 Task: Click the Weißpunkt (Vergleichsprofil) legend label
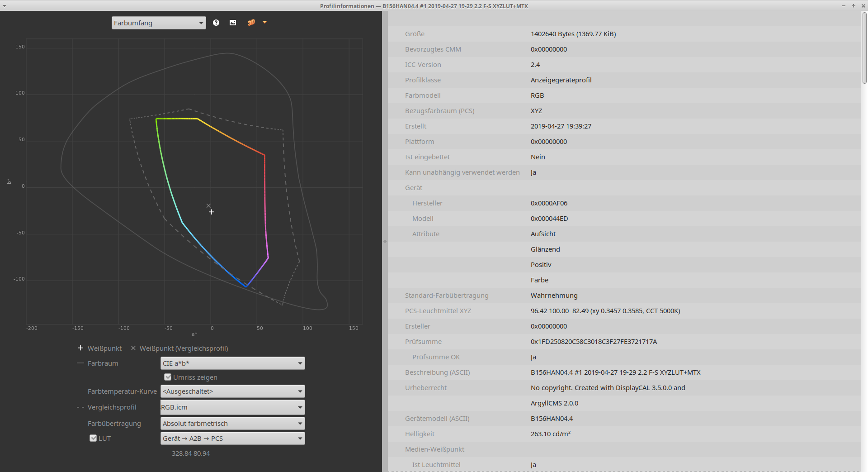point(184,348)
